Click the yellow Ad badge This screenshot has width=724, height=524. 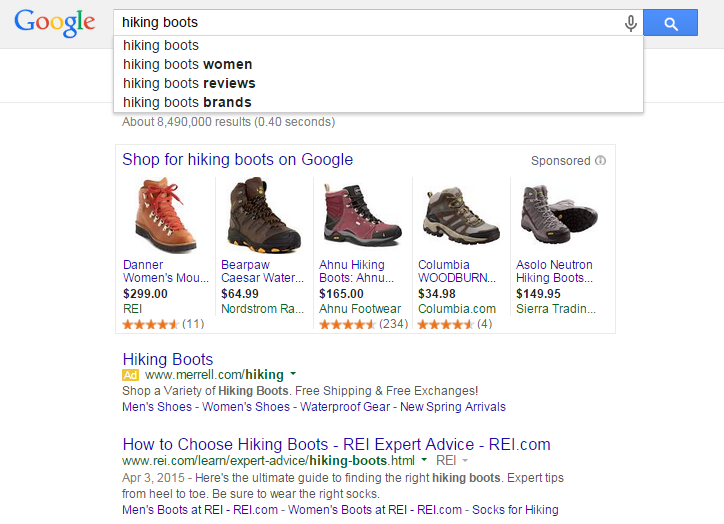click(x=130, y=375)
